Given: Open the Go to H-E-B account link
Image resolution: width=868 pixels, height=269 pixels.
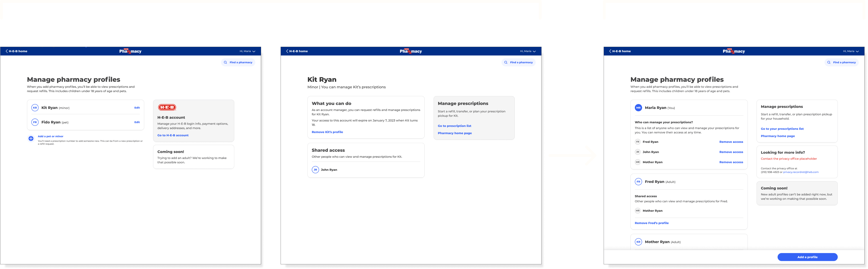Looking at the screenshot, I should (173, 135).
